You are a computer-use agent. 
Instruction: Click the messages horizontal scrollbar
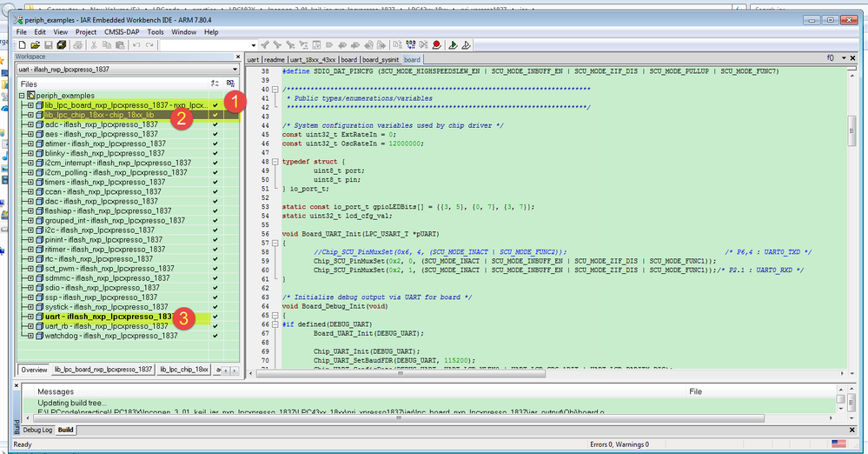pyautogui.click(x=399, y=418)
